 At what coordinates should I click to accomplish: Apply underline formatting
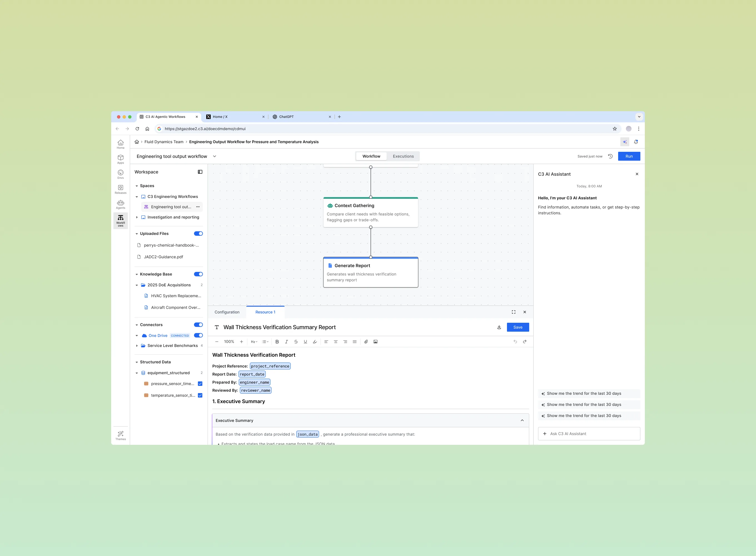(305, 342)
